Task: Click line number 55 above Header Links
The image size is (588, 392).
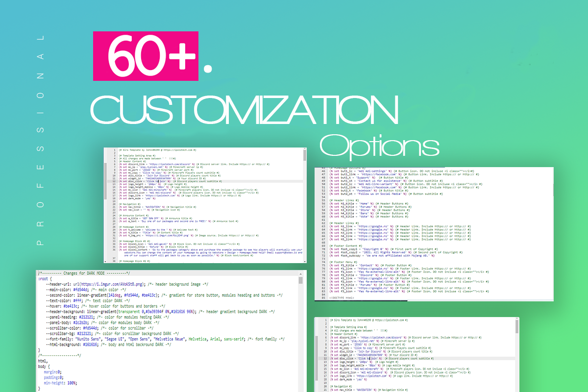Action: tap(323, 200)
